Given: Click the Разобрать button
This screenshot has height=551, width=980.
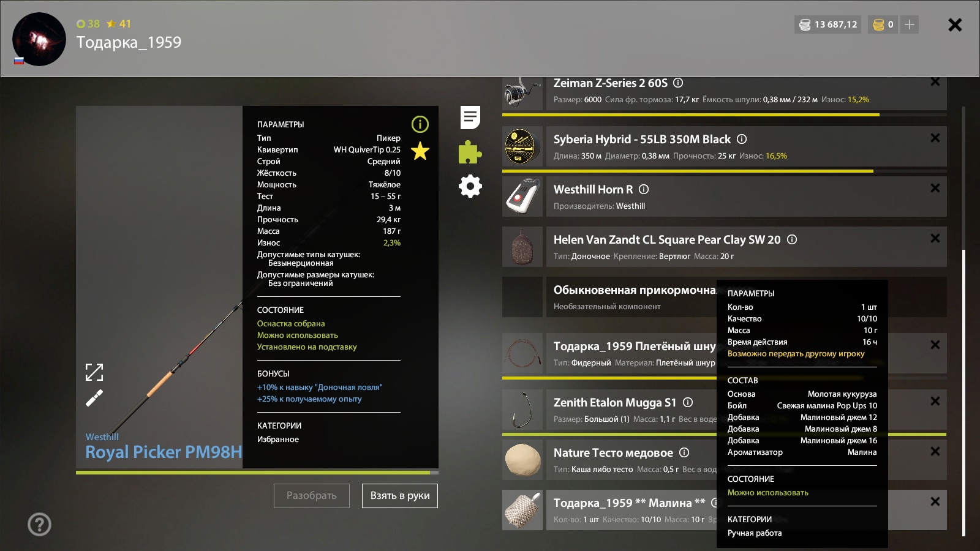Looking at the screenshot, I should 311,495.
